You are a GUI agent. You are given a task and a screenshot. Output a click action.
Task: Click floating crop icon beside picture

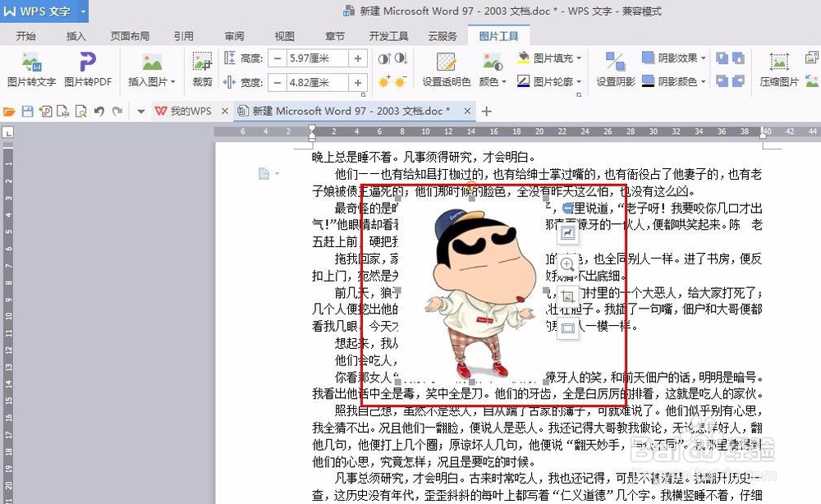coord(567,297)
